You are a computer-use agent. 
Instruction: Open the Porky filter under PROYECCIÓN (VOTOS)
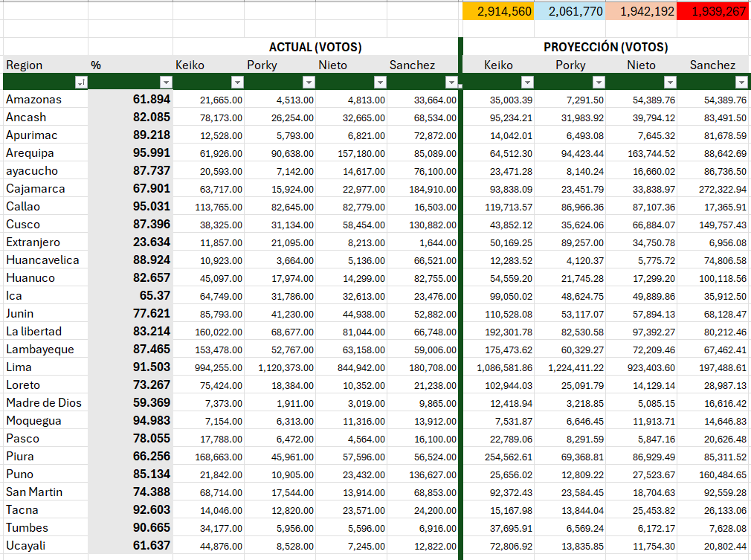point(599,83)
